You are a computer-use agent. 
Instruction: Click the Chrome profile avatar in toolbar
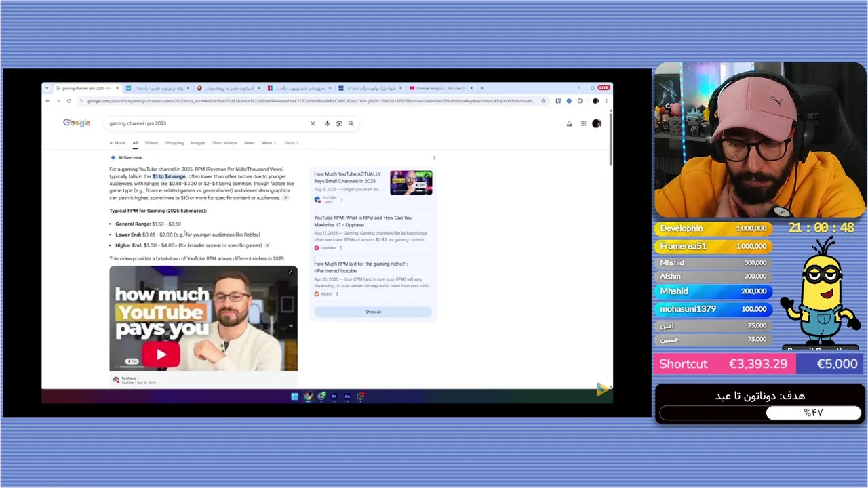(595, 101)
